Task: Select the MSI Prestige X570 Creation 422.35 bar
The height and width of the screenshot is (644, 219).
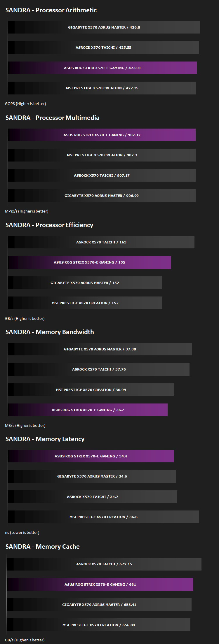Action: (x=102, y=88)
